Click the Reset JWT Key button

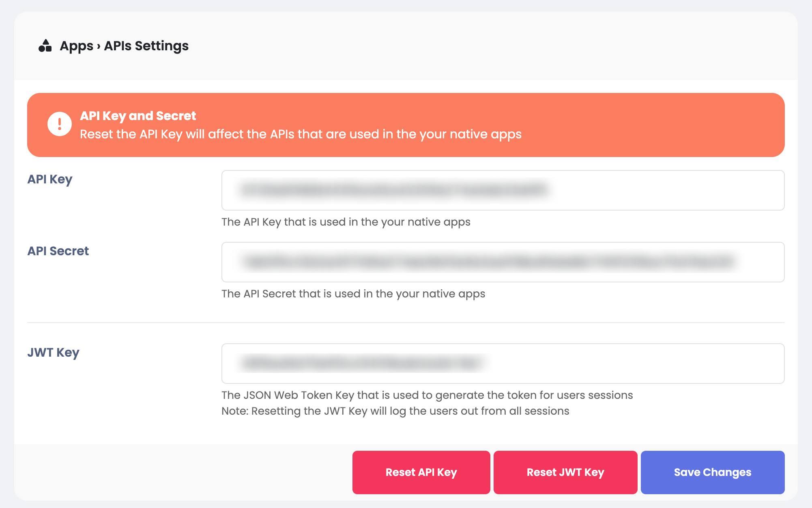565,472
